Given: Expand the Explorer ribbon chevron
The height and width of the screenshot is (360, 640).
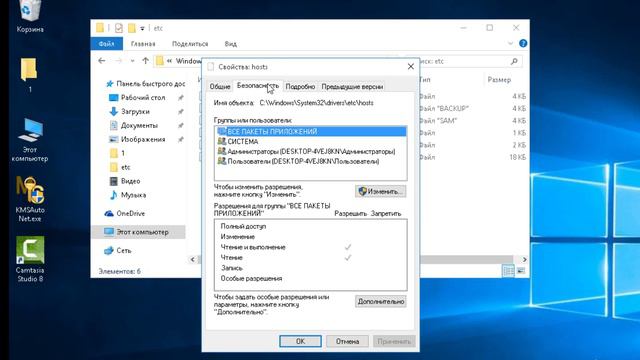Looking at the screenshot, I should tap(510, 43).
